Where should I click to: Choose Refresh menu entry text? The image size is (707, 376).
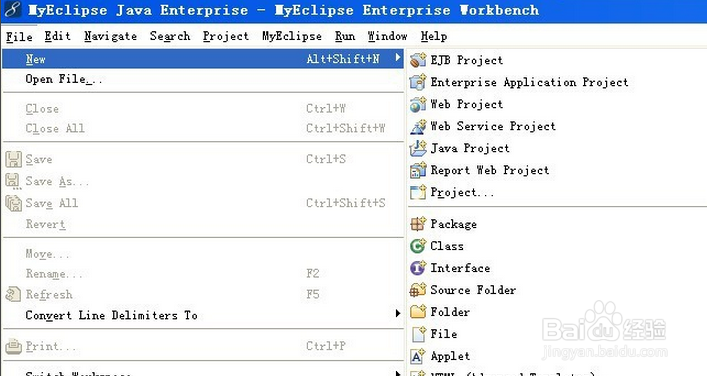click(49, 294)
